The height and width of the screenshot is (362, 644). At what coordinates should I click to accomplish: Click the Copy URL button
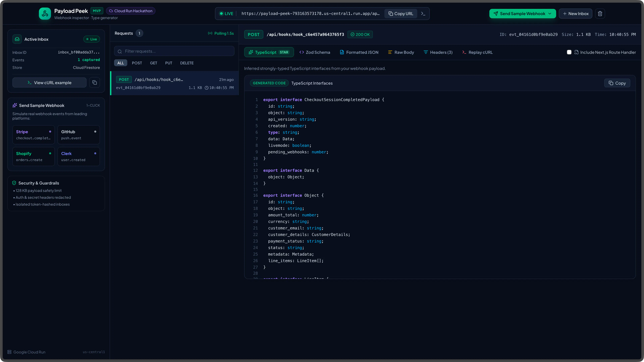click(x=400, y=13)
